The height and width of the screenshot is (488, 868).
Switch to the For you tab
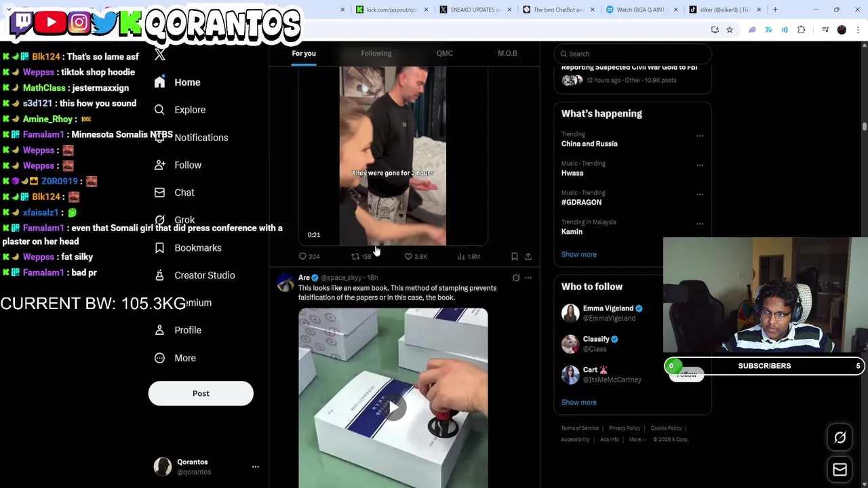pos(304,54)
